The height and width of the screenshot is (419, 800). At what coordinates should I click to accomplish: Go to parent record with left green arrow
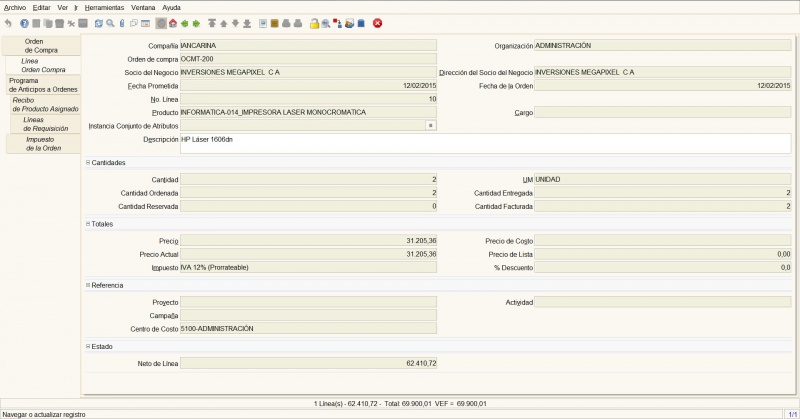pyautogui.click(x=185, y=23)
